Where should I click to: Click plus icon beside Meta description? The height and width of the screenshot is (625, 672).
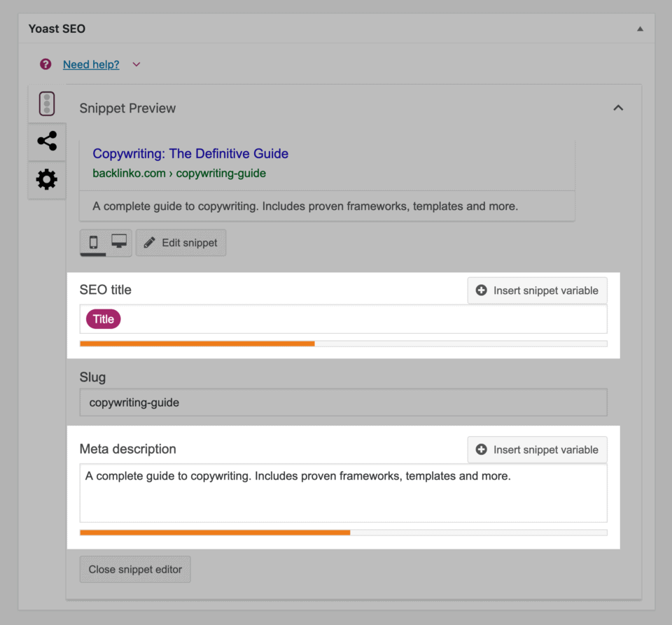(481, 450)
